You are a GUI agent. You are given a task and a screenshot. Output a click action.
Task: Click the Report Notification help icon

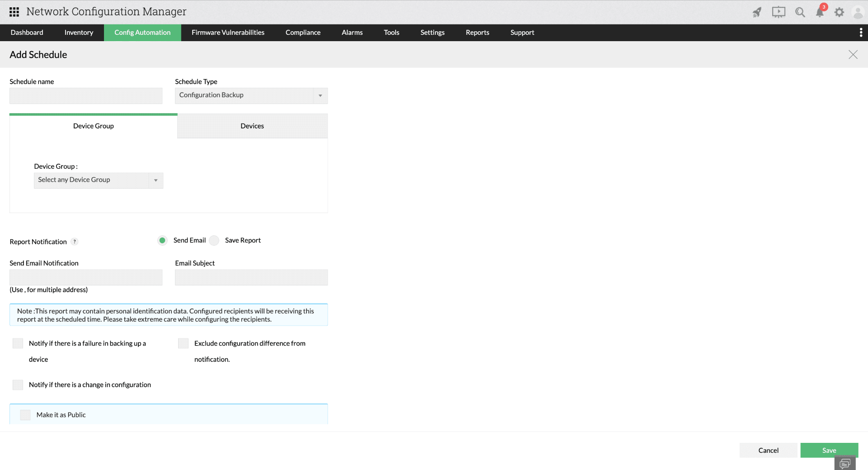[75, 242]
